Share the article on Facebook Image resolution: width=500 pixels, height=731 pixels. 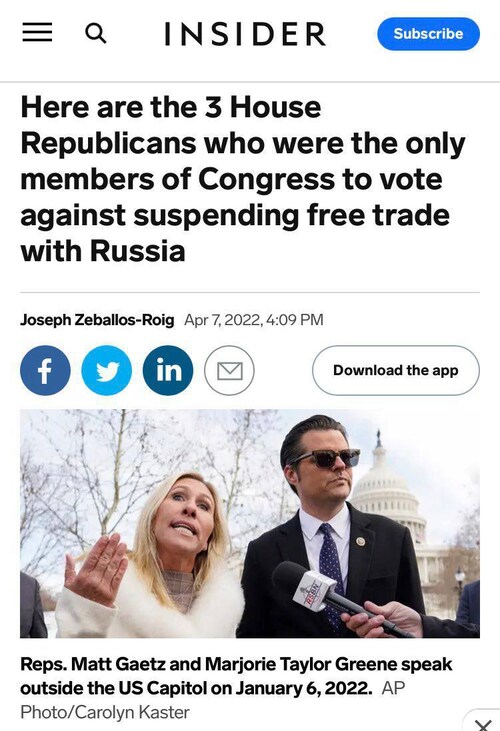point(45,371)
